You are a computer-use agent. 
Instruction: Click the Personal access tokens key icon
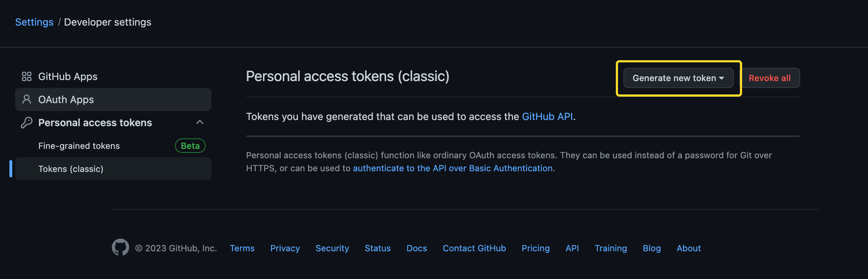pyautogui.click(x=27, y=123)
